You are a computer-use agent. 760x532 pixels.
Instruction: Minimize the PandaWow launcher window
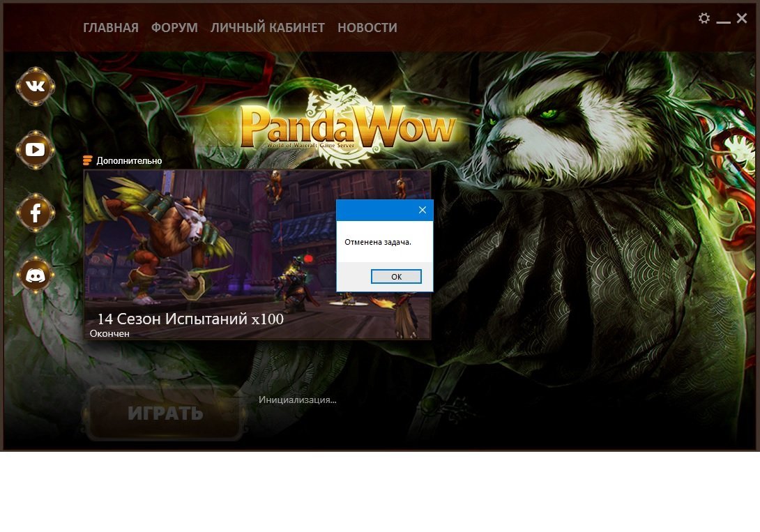click(x=724, y=20)
